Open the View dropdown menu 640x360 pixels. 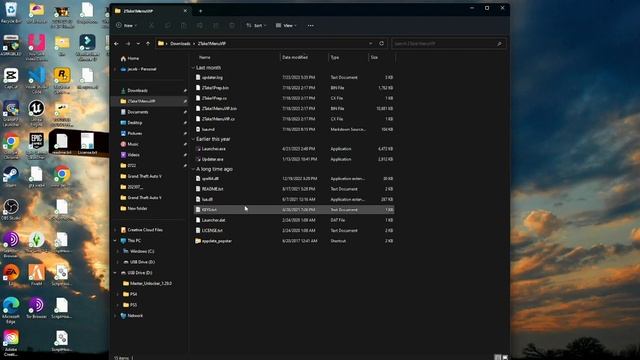pyautogui.click(x=286, y=25)
